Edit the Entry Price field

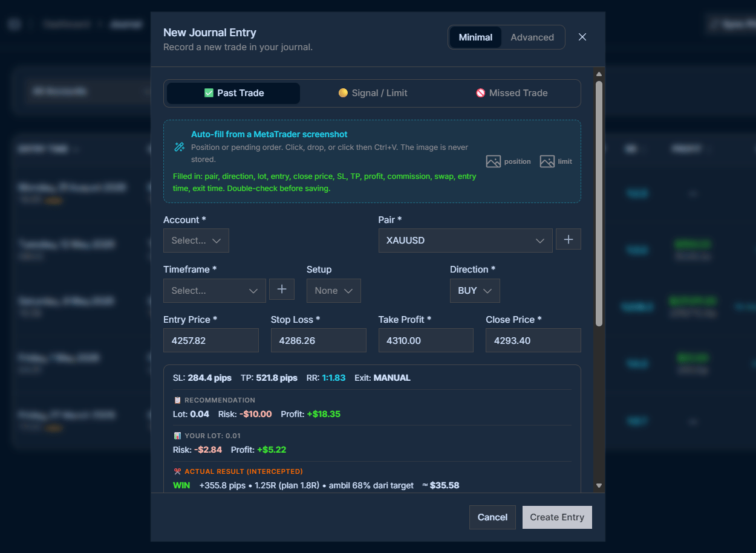[211, 340]
